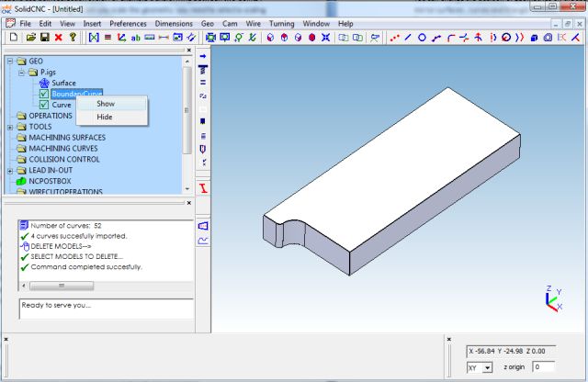Screen dimensions: 588x382
Task: Open the Turning menu
Action: coord(276,22)
